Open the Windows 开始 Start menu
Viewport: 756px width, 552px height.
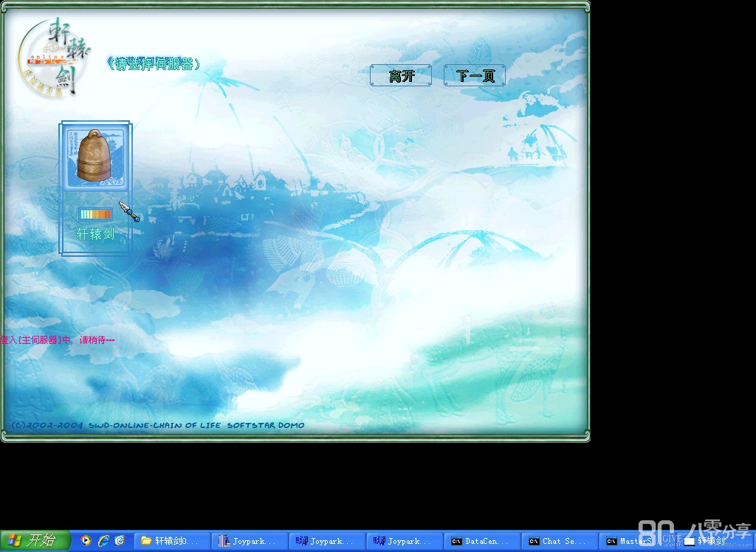(35, 541)
